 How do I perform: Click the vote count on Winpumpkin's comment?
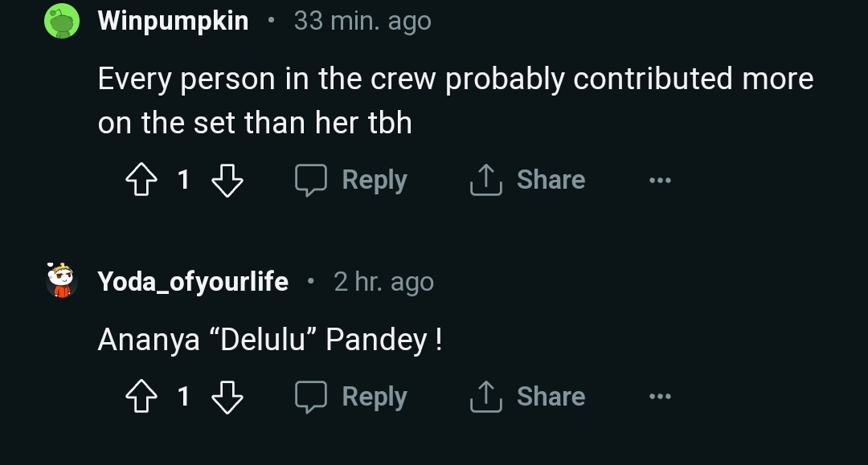point(183,180)
